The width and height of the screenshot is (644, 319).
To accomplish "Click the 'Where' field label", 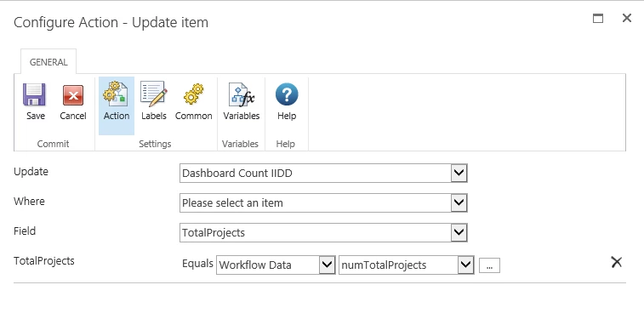I will (29, 201).
